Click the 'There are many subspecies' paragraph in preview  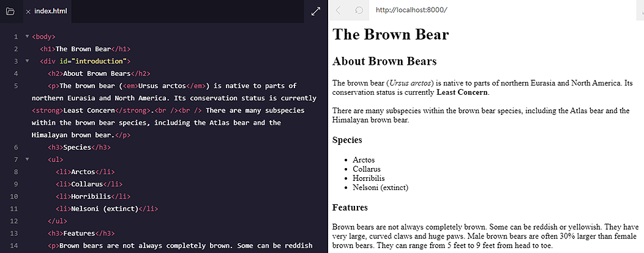point(481,116)
